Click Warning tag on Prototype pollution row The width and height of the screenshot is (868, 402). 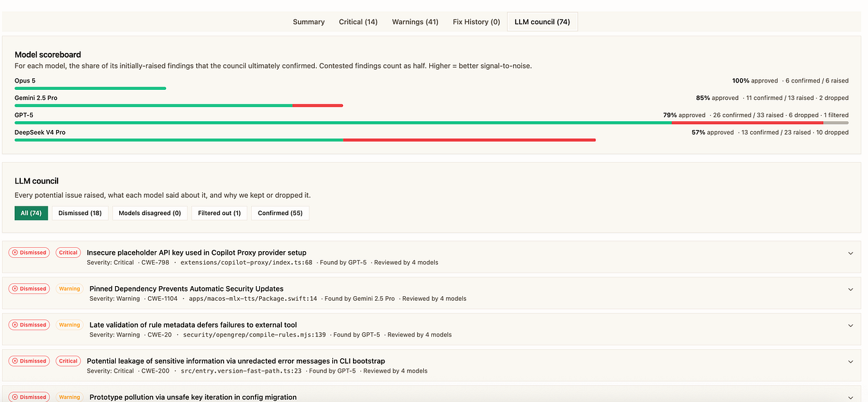(70, 397)
